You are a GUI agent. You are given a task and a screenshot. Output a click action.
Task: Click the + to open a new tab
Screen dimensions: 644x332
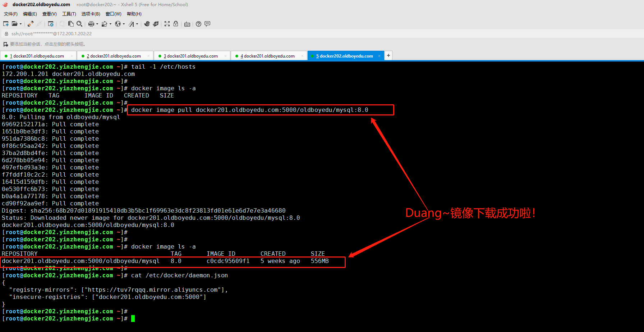(388, 56)
